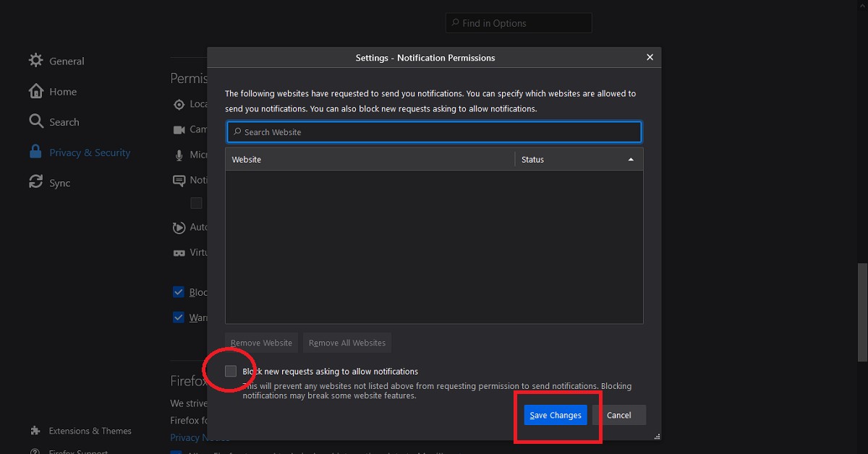Image resolution: width=868 pixels, height=454 pixels.
Task: Click the Location permission icon
Action: [x=179, y=104]
